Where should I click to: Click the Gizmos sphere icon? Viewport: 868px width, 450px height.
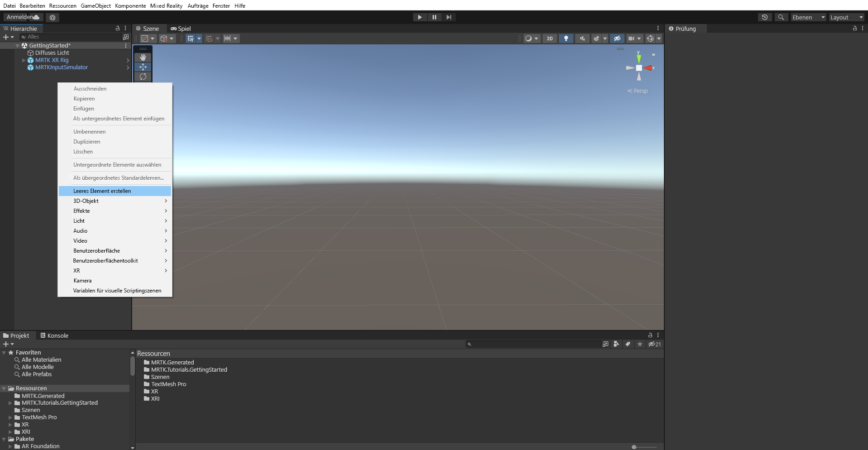650,38
